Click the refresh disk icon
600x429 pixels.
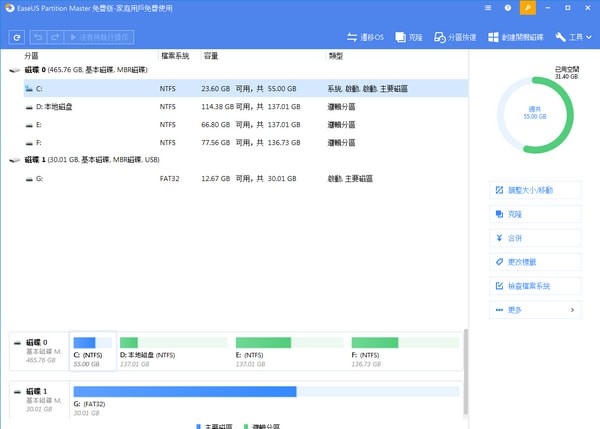16,37
